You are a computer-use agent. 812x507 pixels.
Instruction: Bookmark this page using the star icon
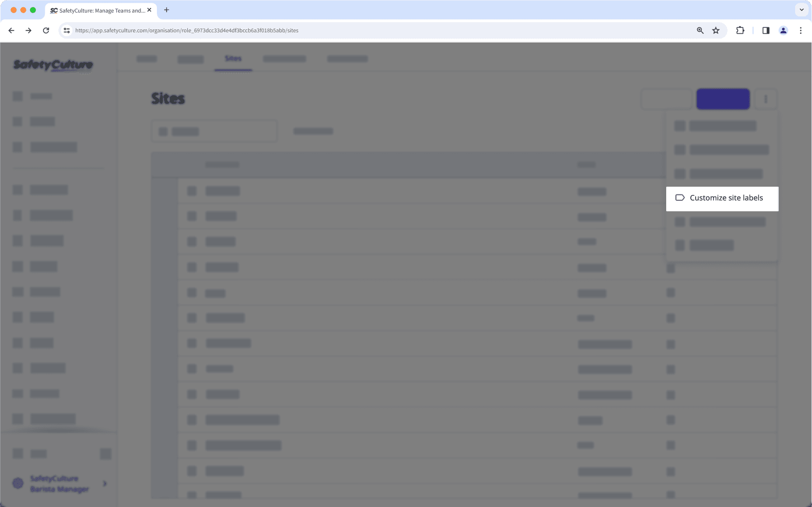pyautogui.click(x=715, y=30)
